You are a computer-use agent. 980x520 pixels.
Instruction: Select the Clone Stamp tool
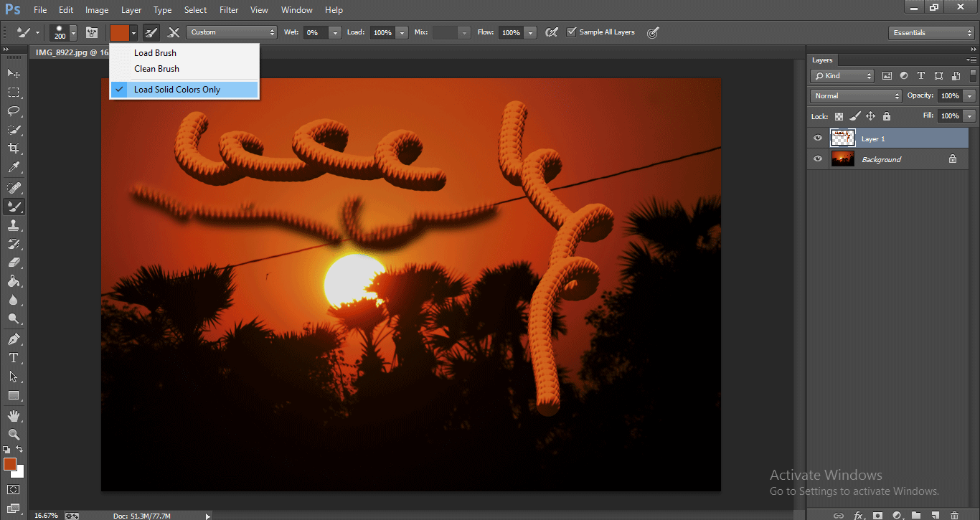(14, 225)
